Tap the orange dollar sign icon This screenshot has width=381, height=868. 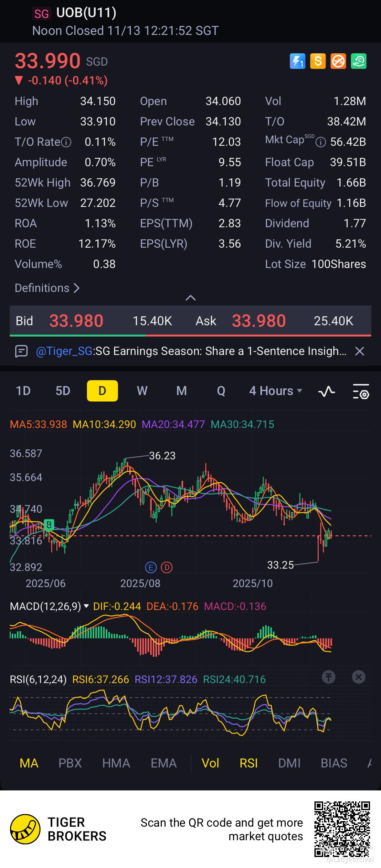click(318, 61)
